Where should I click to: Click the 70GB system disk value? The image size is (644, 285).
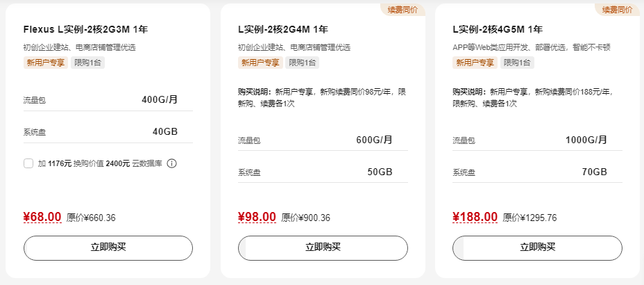point(595,172)
